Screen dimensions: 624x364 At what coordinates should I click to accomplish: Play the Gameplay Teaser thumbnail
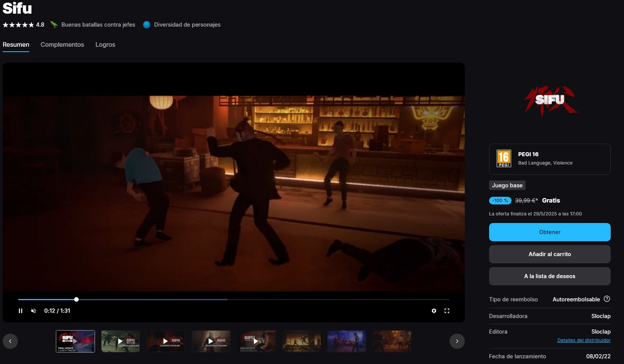point(211,341)
